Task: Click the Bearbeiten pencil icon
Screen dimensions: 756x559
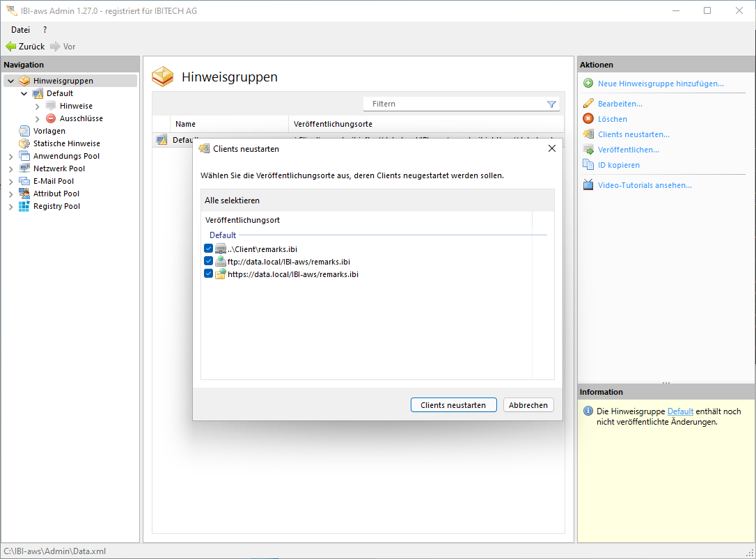Action: click(588, 104)
